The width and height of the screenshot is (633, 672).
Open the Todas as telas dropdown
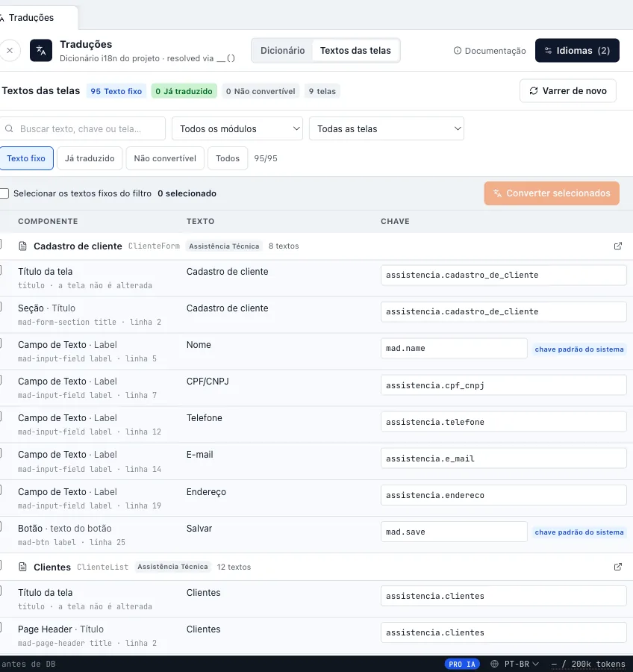pos(386,128)
